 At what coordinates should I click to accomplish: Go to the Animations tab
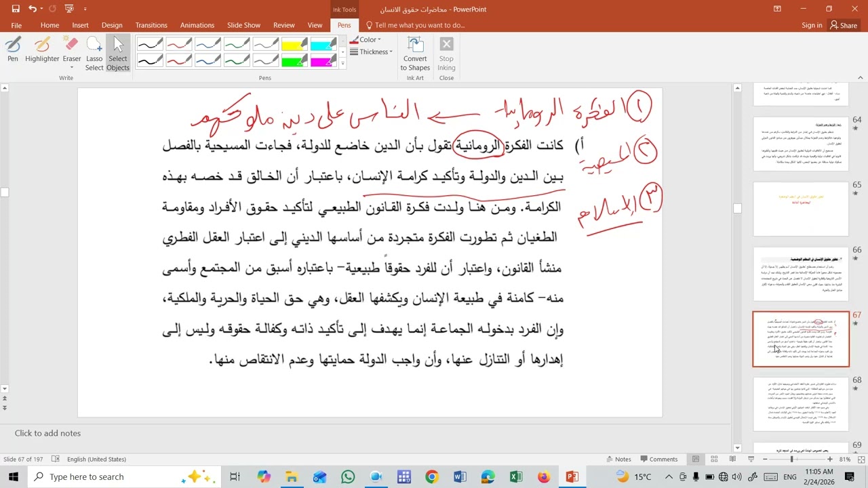coord(197,25)
